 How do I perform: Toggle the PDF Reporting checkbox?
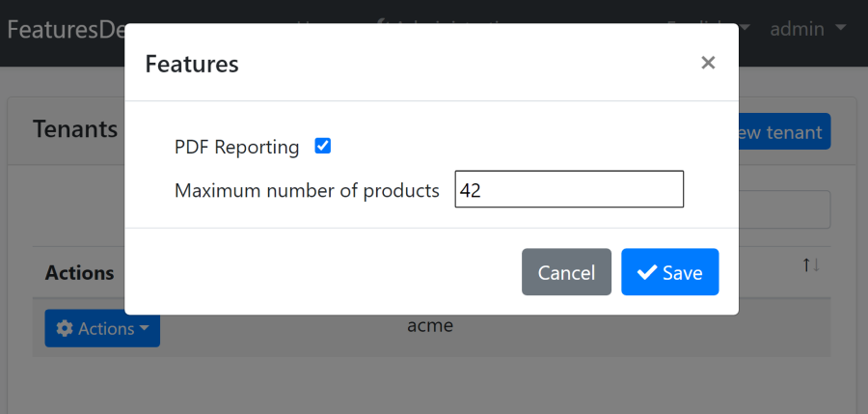pos(323,147)
